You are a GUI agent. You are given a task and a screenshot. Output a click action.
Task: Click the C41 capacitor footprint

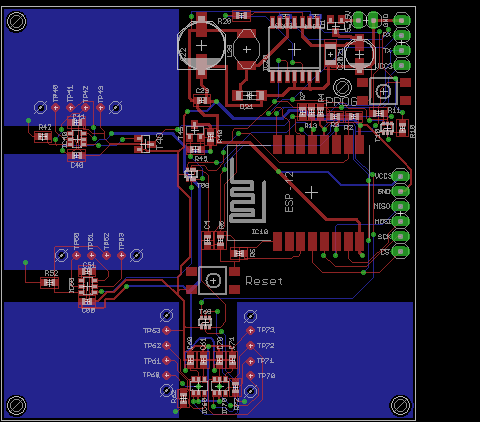pos(77,123)
